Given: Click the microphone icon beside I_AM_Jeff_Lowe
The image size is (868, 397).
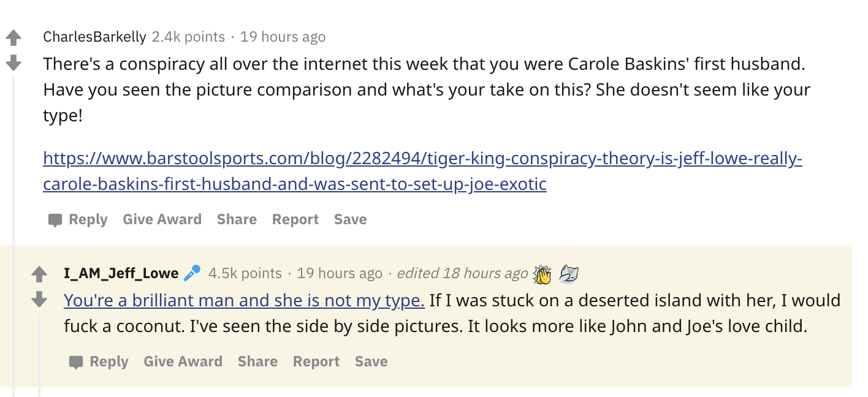Looking at the screenshot, I should pos(192,273).
